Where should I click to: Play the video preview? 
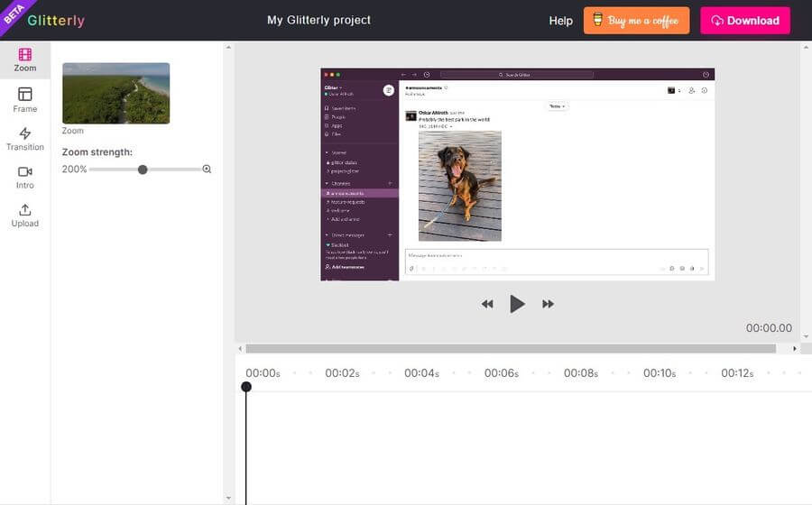click(517, 304)
